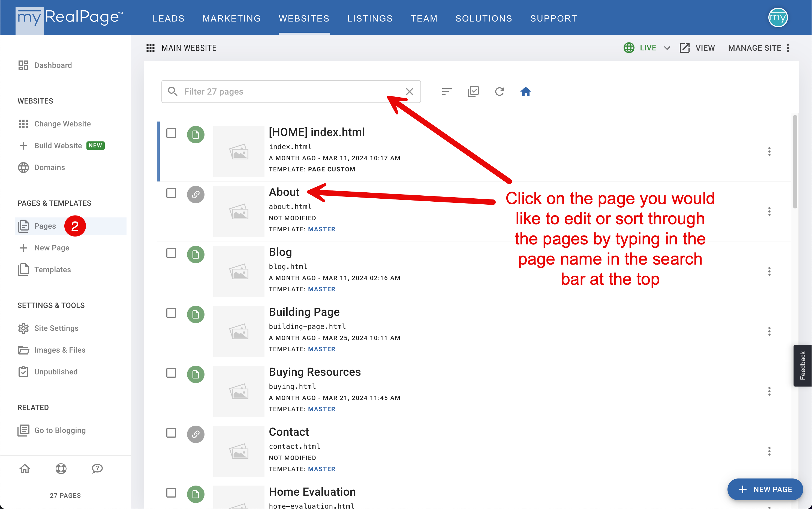Click the select all pages icon
Screen dimensions: 812x509
473,92
